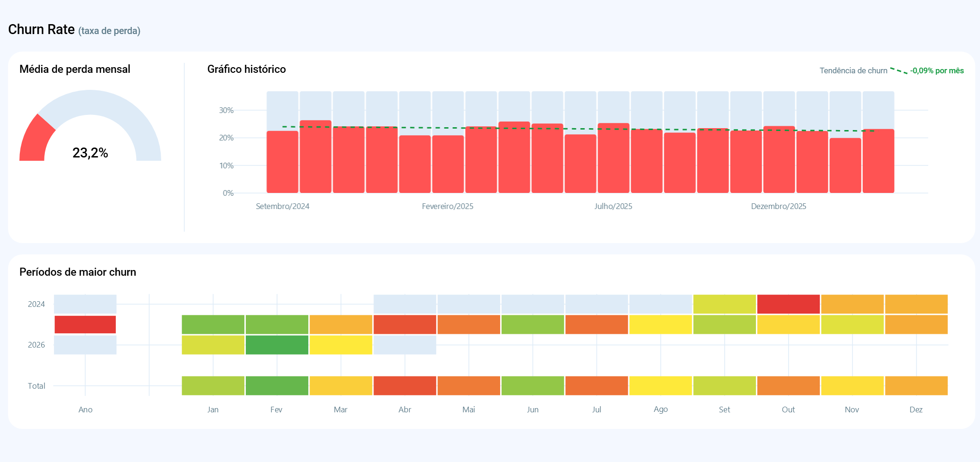The height and width of the screenshot is (462, 980).
Task: Click the green Total Jun heatmap cell
Action: coord(532,386)
